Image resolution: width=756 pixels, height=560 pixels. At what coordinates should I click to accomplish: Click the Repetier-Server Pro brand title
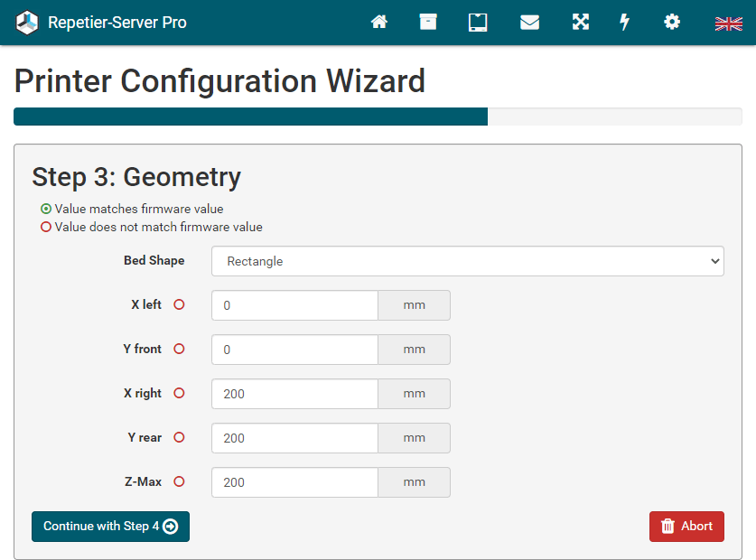click(117, 23)
